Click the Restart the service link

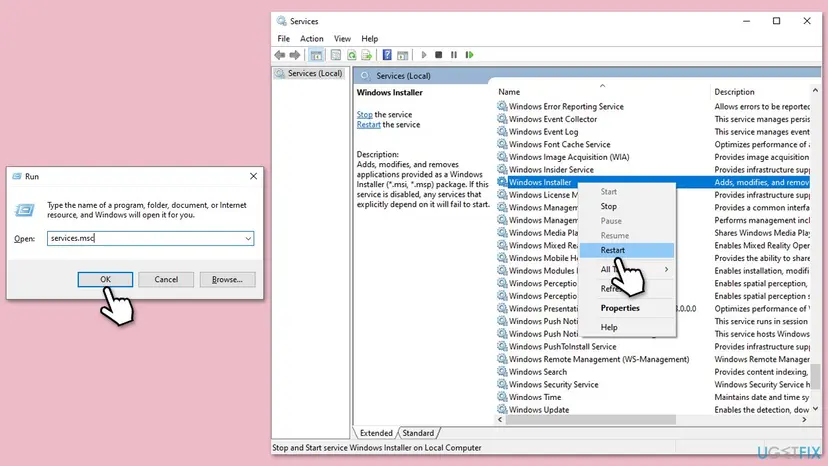(369, 125)
